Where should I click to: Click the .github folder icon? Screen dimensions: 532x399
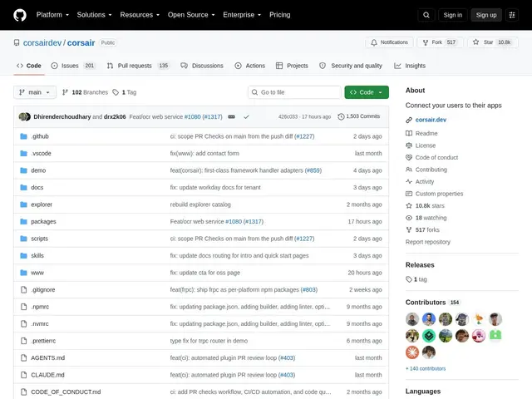pyautogui.click(x=23, y=136)
